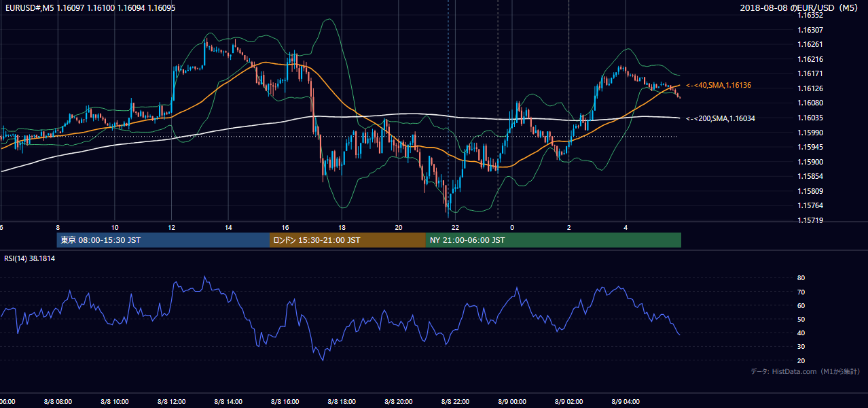Click price axis value 1.15764
The height and width of the screenshot is (408, 868).
(x=810, y=205)
